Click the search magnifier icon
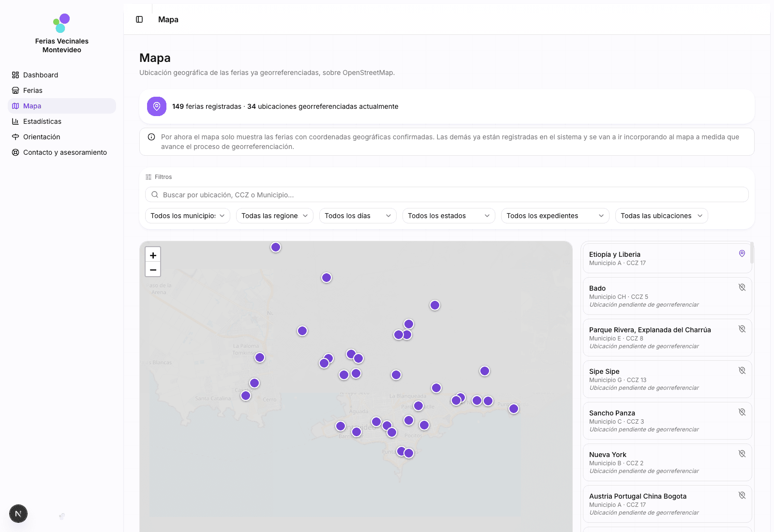 (x=155, y=194)
